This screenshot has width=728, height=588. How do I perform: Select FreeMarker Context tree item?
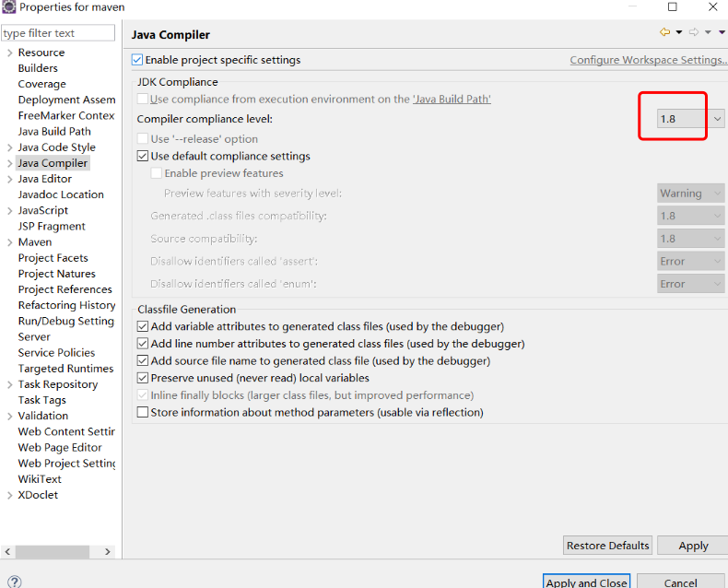point(66,115)
